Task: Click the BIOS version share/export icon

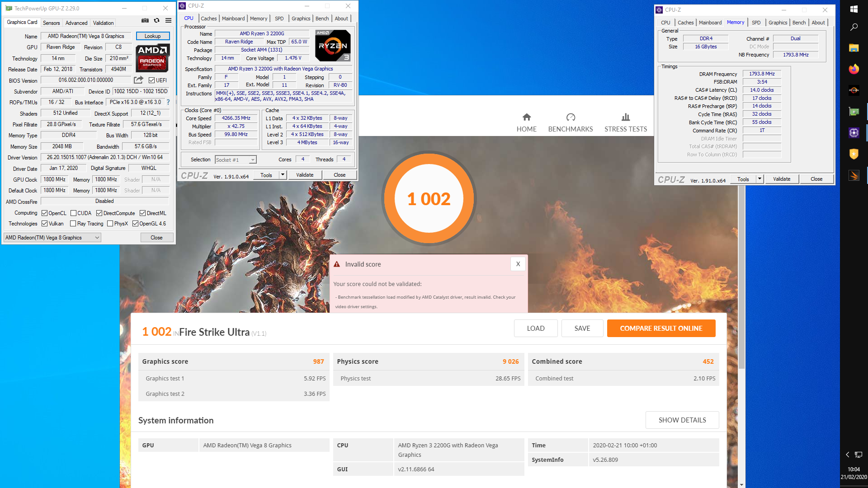Action: [138, 80]
